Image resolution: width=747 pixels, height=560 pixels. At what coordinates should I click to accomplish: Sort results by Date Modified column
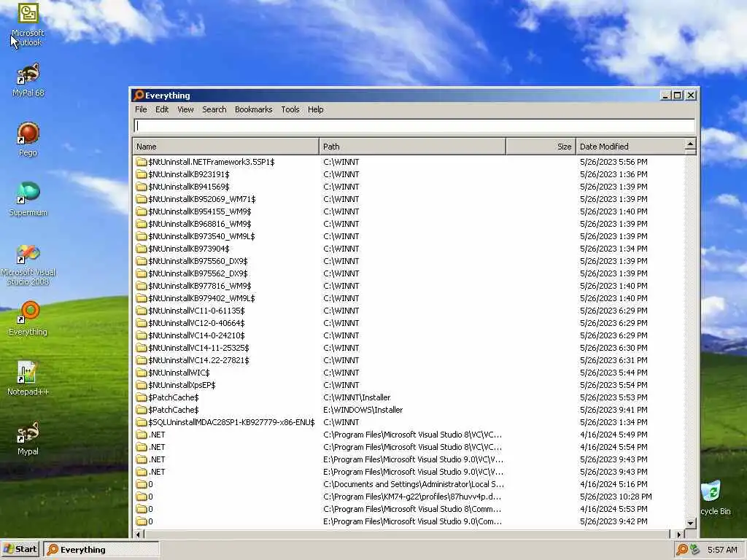630,146
